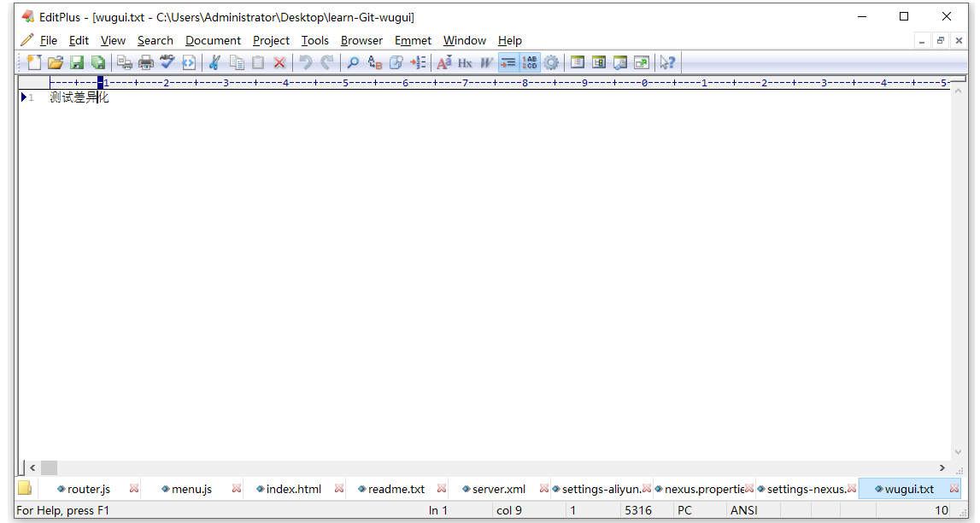The height and width of the screenshot is (523, 980).
Task: Create a new document with New icon
Action: (34, 62)
